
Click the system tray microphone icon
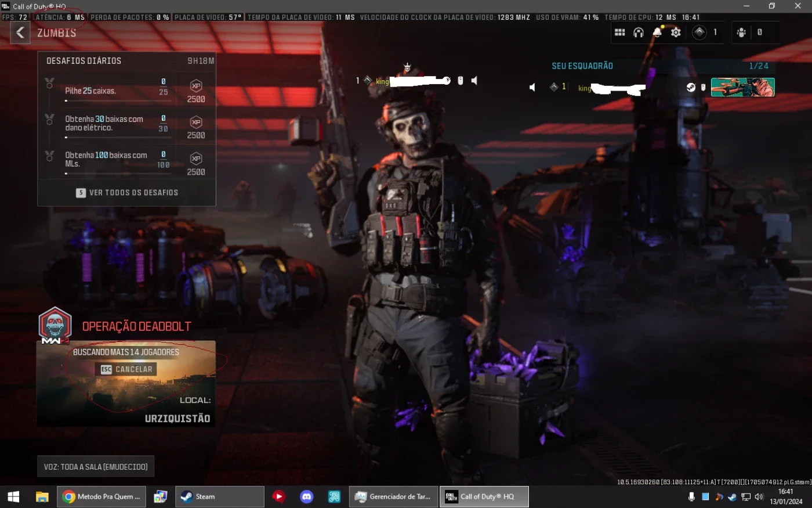tap(691, 497)
